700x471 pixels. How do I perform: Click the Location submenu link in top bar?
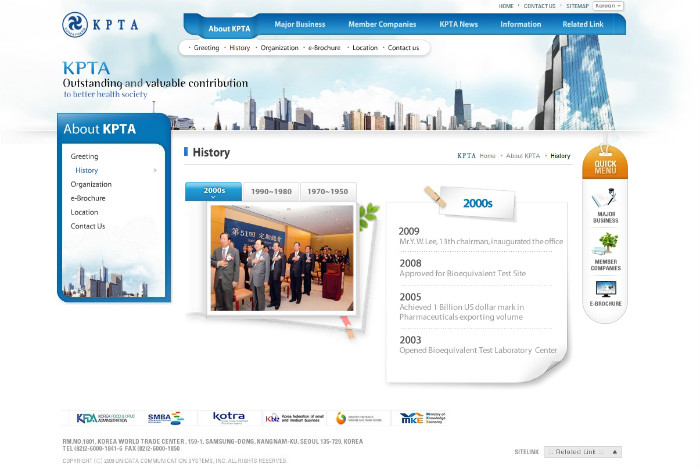click(x=365, y=48)
